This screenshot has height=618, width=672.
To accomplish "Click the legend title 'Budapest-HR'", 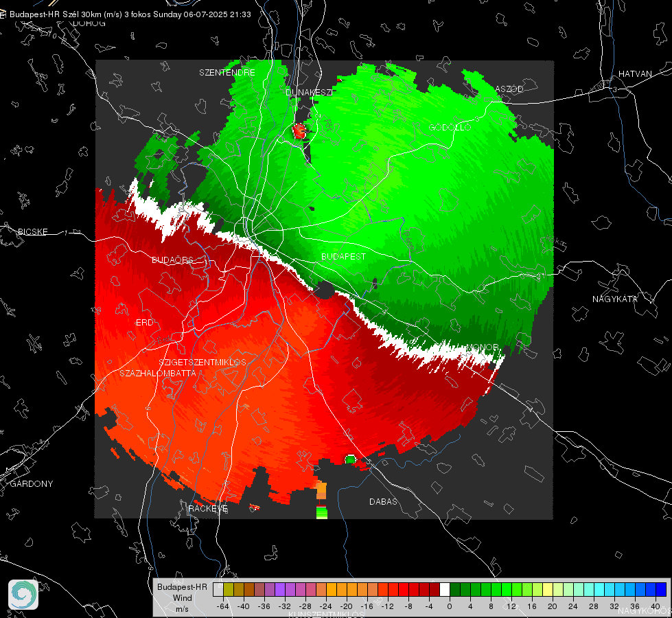I will (182, 586).
